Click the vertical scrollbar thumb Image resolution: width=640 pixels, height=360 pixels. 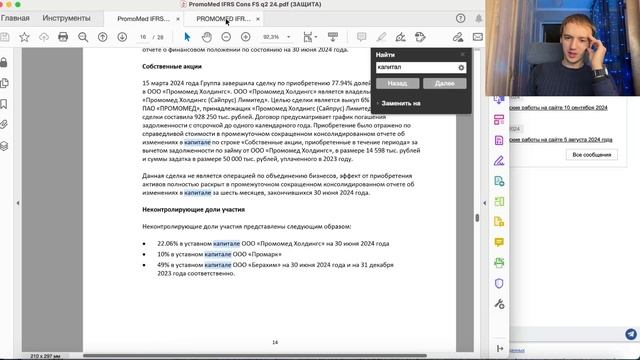pyautogui.click(x=477, y=218)
